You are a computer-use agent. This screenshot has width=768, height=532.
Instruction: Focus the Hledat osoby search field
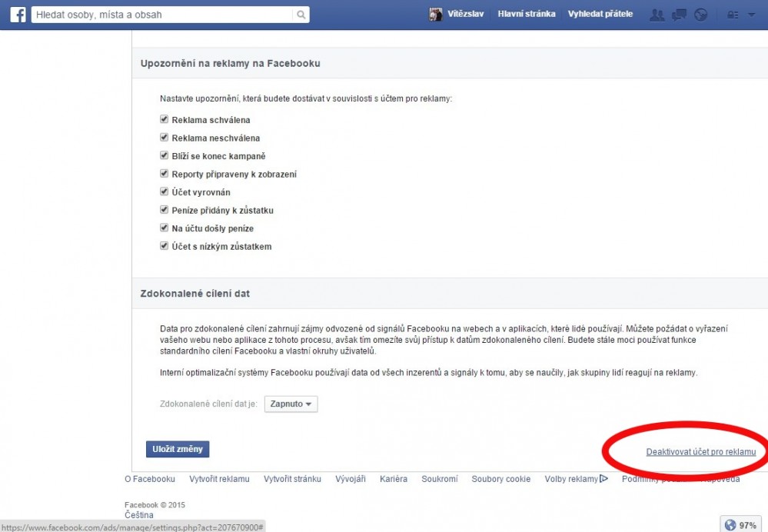161,15
